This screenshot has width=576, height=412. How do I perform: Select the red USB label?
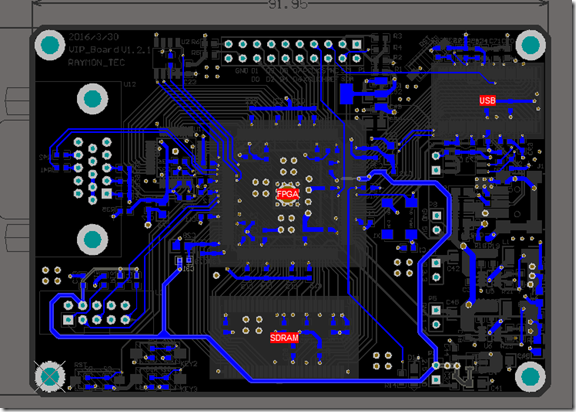tap(487, 100)
